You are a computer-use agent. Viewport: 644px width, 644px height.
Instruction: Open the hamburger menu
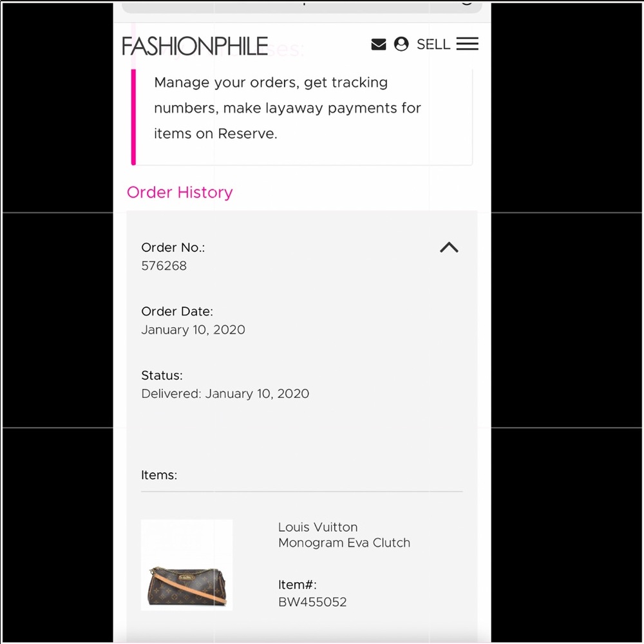pos(468,44)
